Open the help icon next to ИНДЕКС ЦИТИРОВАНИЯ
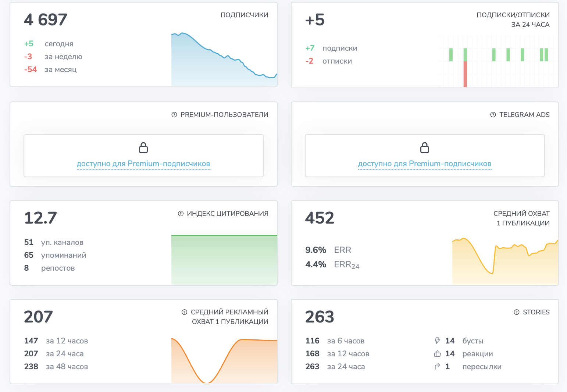Screen dimensions: 567x392 (x=181, y=214)
